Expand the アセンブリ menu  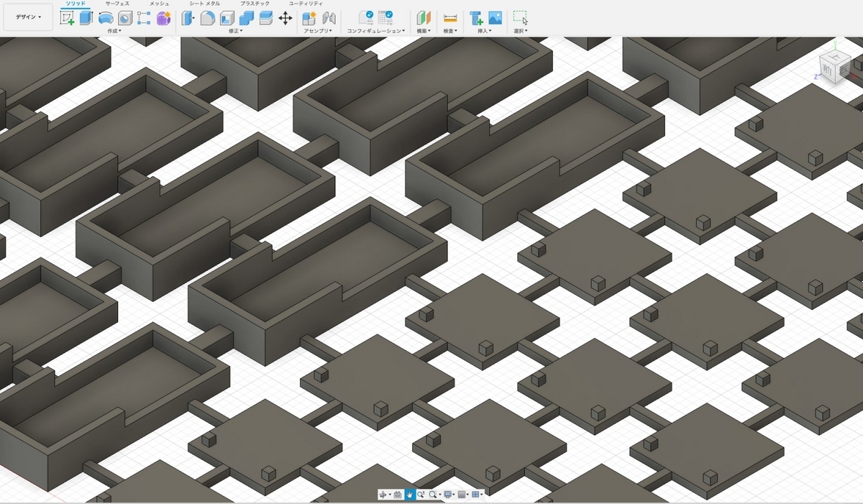coord(317,31)
